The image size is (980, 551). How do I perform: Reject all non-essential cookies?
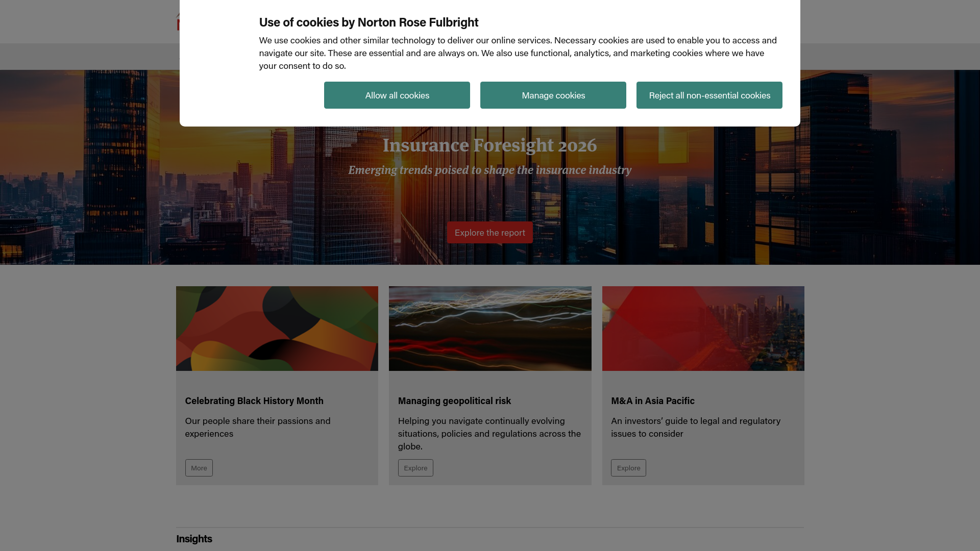pyautogui.click(x=709, y=95)
